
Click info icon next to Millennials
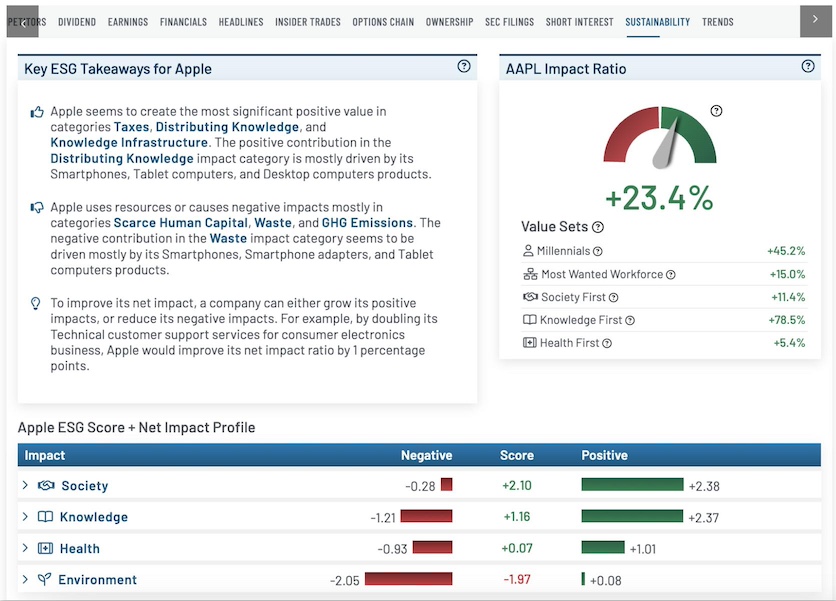[x=598, y=251]
